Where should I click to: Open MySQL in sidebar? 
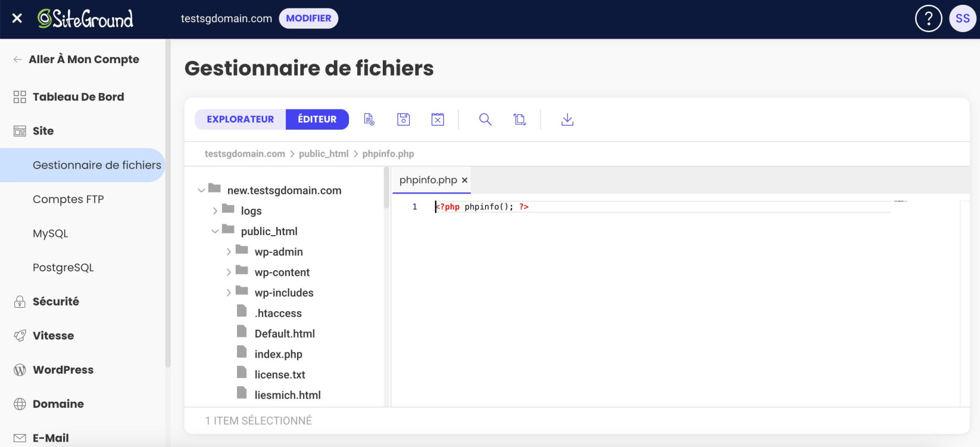tap(51, 233)
